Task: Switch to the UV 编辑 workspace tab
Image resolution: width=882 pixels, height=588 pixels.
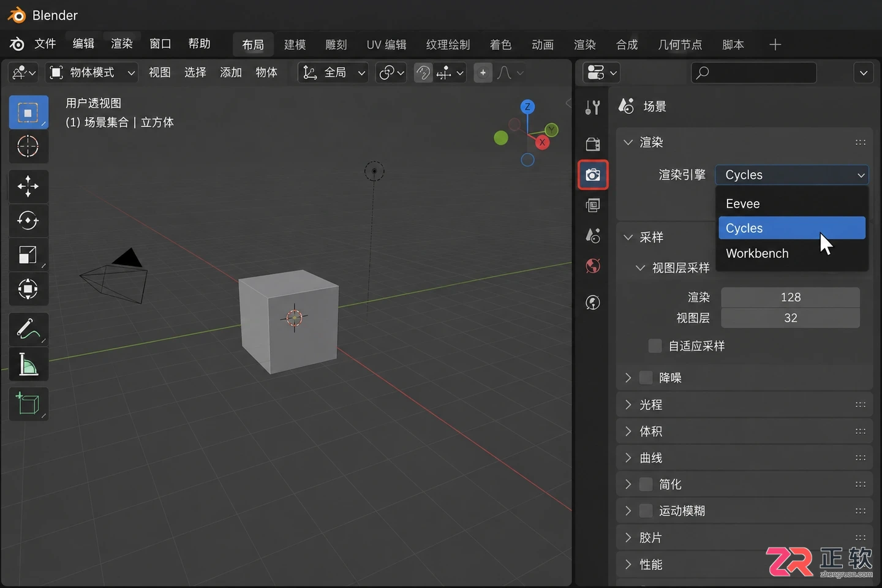Action: tap(386, 45)
